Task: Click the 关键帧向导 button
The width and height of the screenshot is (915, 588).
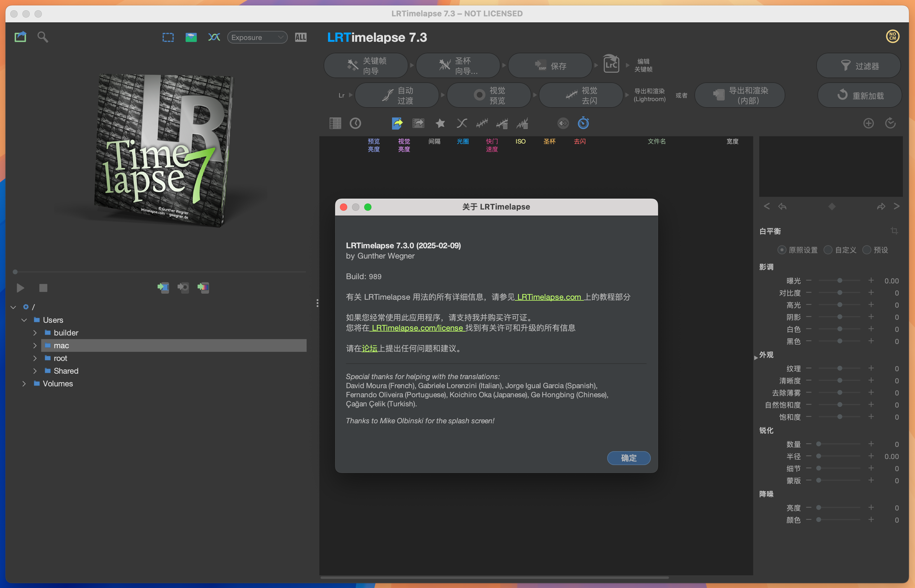Action: [x=366, y=66]
